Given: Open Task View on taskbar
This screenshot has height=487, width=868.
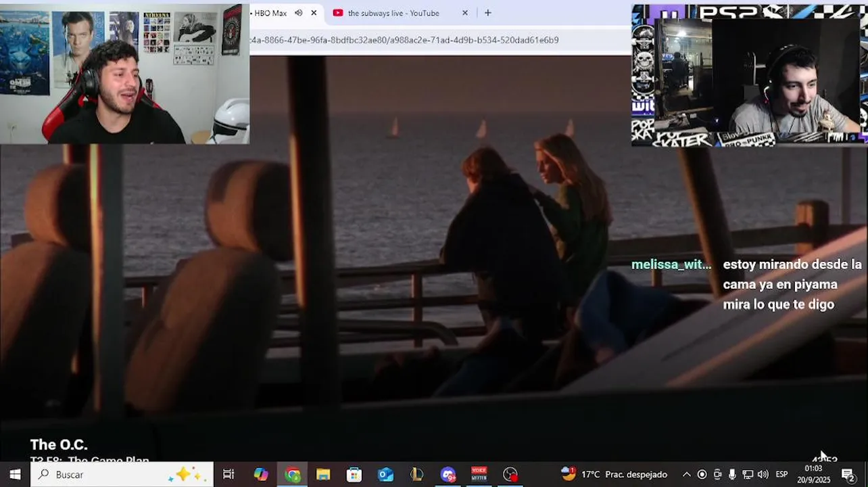Looking at the screenshot, I should tap(228, 475).
